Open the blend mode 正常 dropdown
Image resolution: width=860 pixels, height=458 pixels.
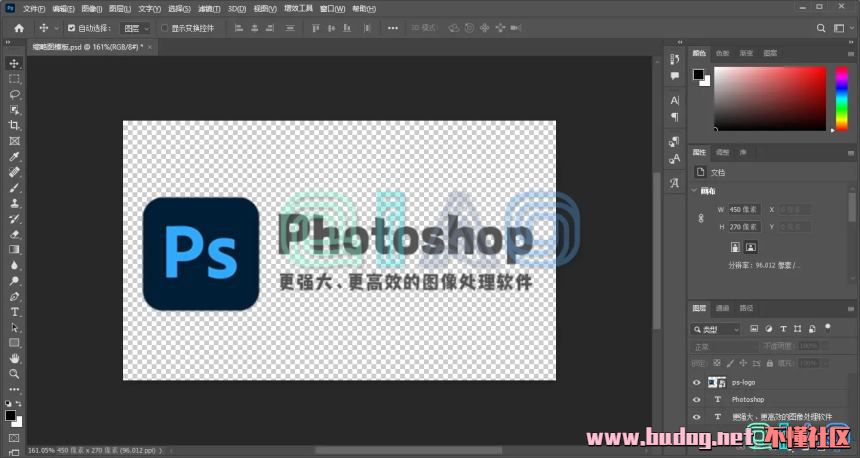tap(723, 347)
